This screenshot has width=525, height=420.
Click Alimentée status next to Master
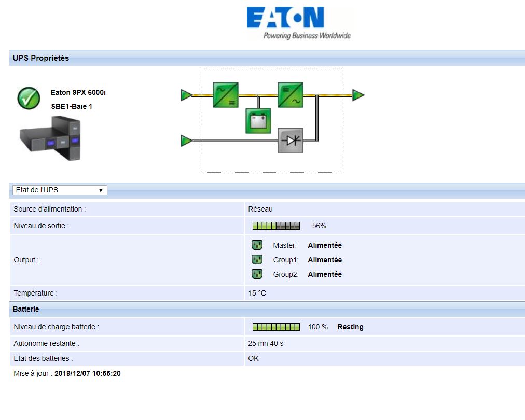325,245
